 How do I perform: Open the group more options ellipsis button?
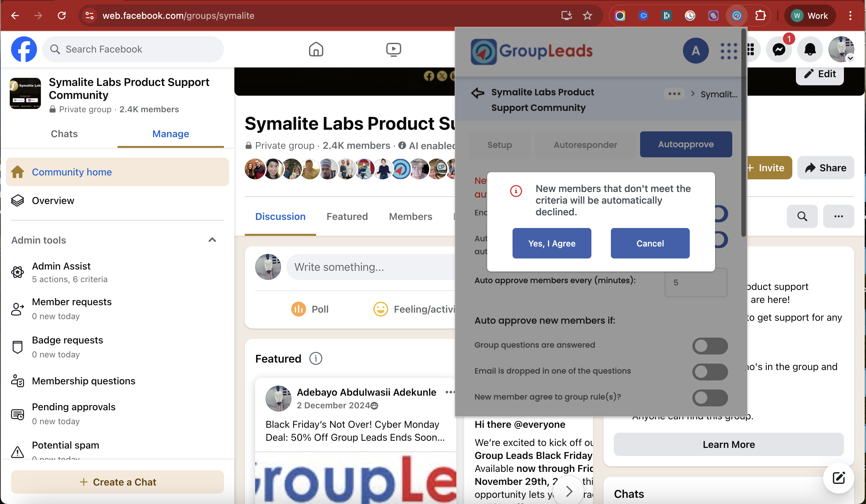coord(838,216)
